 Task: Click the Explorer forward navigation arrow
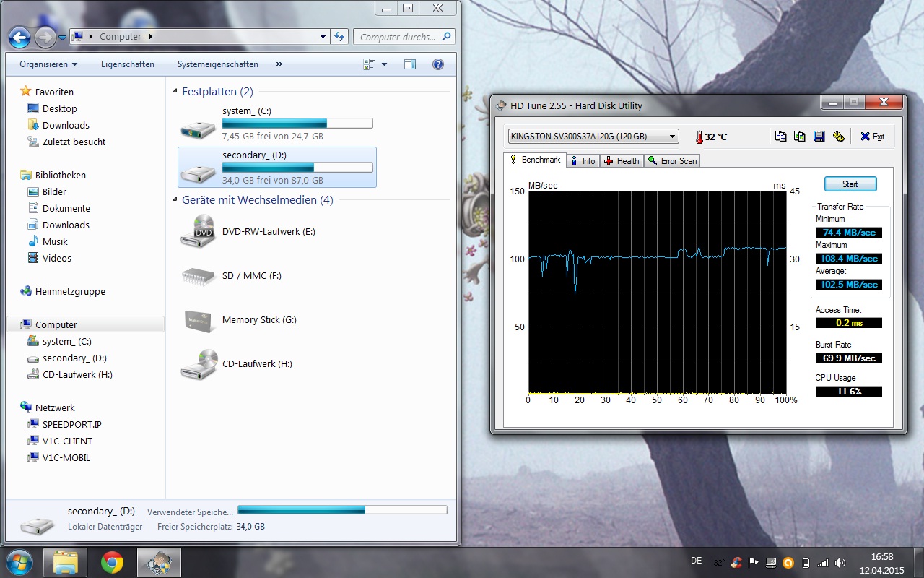coord(45,37)
